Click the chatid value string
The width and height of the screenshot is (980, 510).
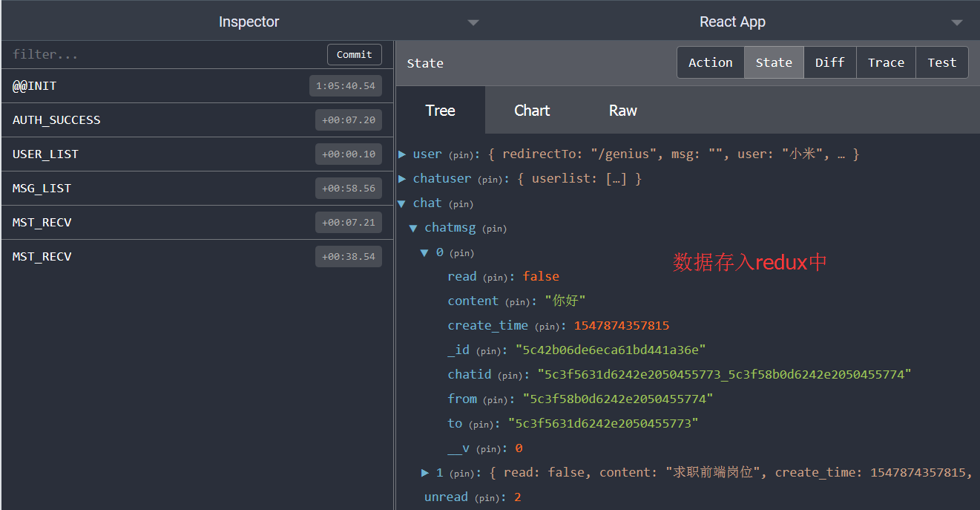click(x=724, y=374)
